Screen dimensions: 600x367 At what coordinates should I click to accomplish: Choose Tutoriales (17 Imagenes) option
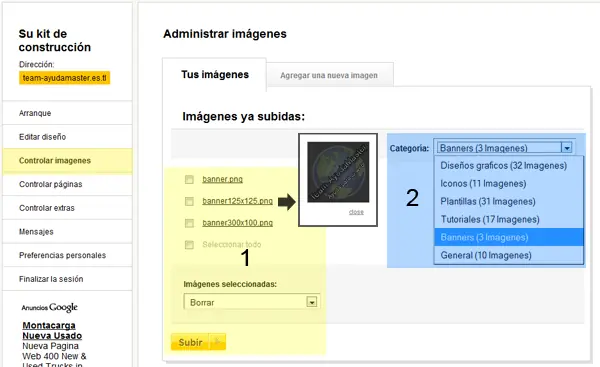[509, 219]
